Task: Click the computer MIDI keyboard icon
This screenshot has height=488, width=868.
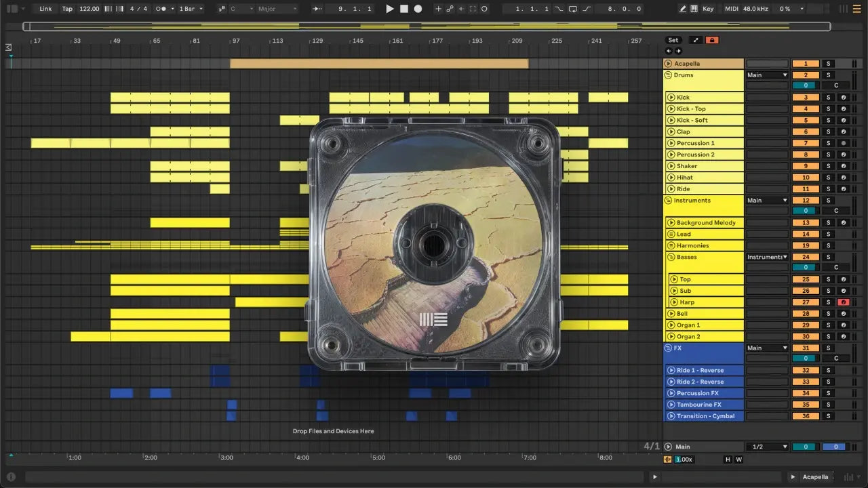Action: (x=694, y=9)
